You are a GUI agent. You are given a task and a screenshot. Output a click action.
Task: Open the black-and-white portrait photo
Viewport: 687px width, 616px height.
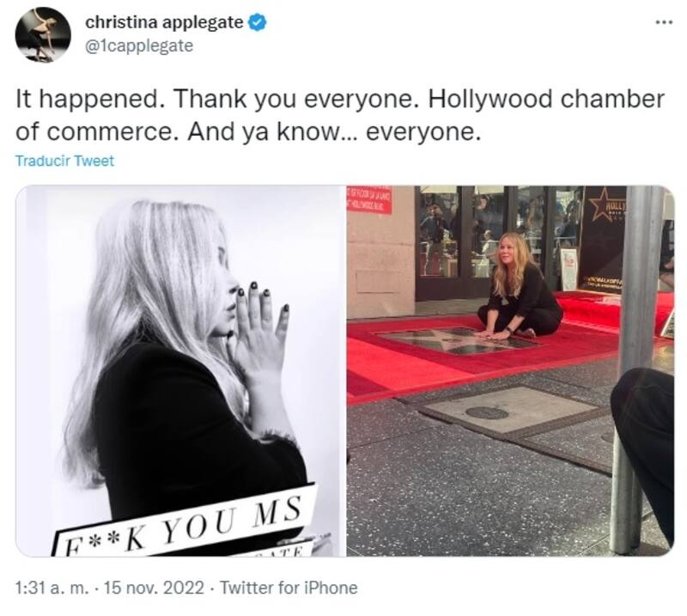coord(180,371)
